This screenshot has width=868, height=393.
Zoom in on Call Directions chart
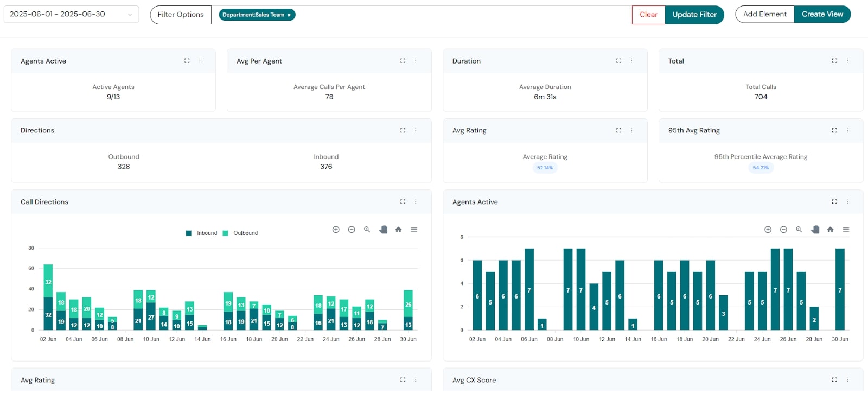pyautogui.click(x=336, y=230)
